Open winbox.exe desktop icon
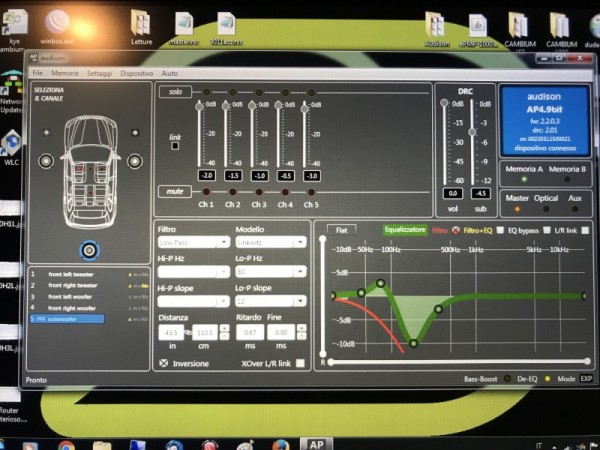Viewport: 600px width, 450px height. [57, 27]
